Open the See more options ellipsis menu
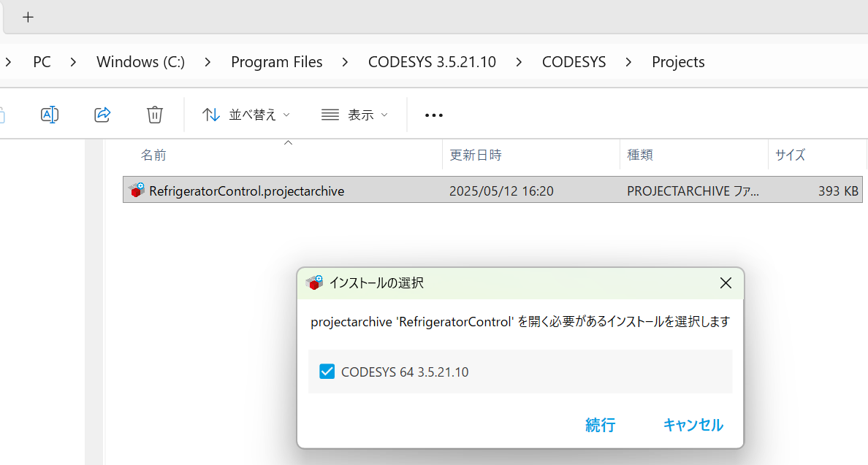 click(x=433, y=115)
